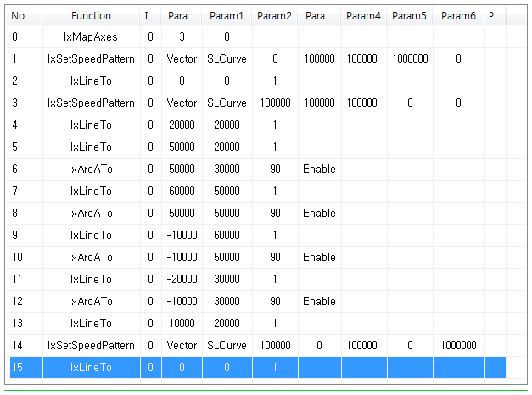Viewport: 532px width, 395px height.
Task: Click the Param2 column header
Action: tap(275, 16)
